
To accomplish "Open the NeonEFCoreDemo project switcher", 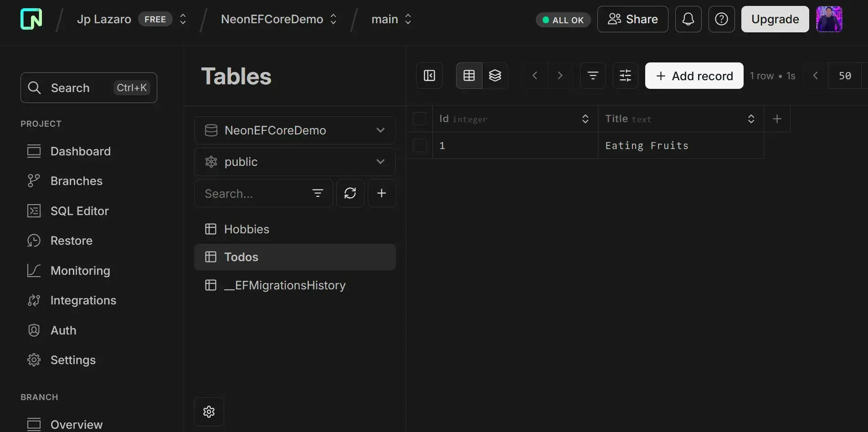I will point(333,19).
